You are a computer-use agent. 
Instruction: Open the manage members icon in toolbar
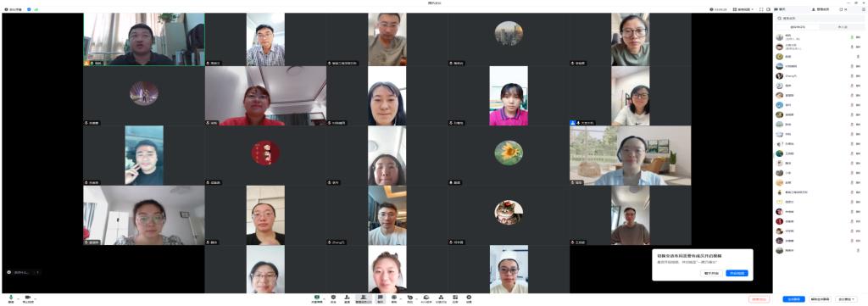(x=364, y=298)
